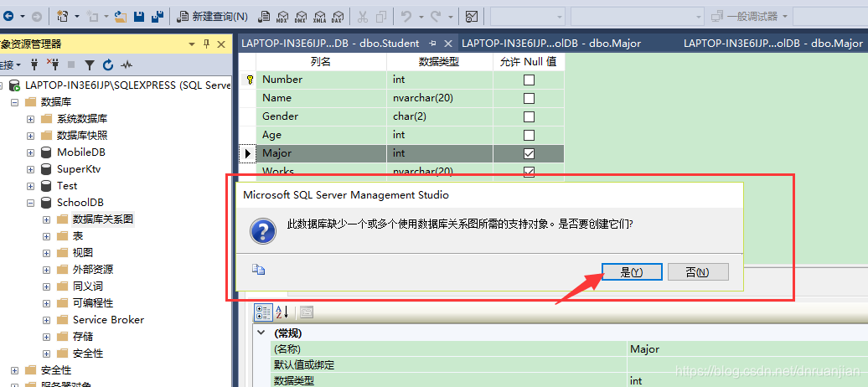
Task: Switch to the second dbo.Major tab
Action: [x=772, y=44]
